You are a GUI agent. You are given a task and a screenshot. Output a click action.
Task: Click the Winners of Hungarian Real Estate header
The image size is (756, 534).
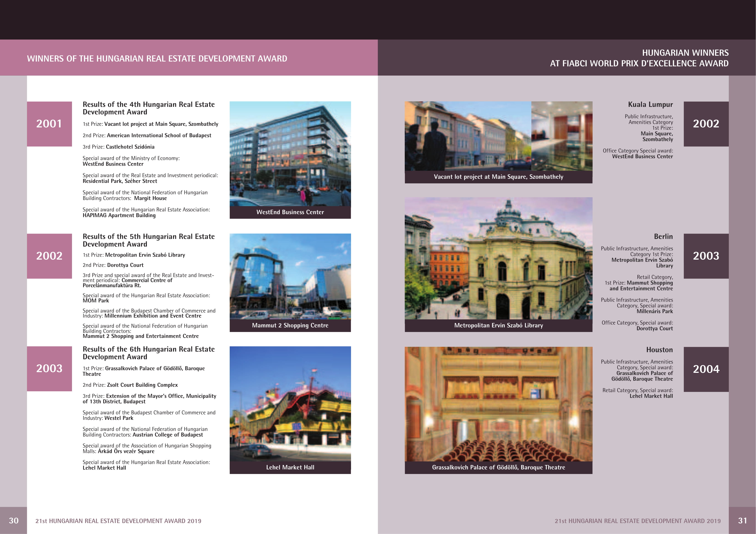(x=157, y=59)
